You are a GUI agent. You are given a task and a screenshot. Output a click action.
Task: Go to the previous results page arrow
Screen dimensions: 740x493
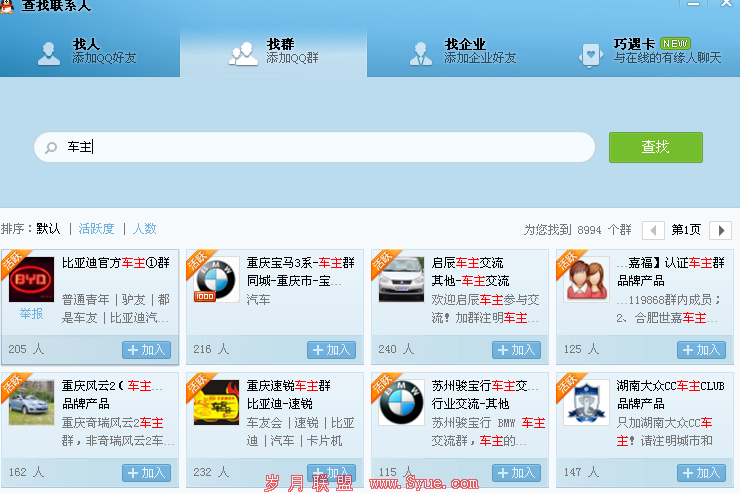[x=652, y=230]
